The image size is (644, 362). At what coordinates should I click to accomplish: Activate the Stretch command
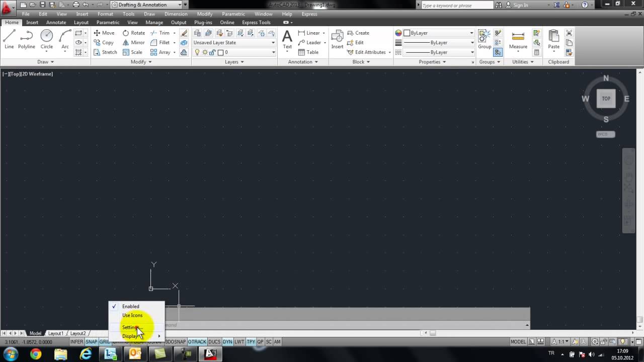(x=105, y=52)
